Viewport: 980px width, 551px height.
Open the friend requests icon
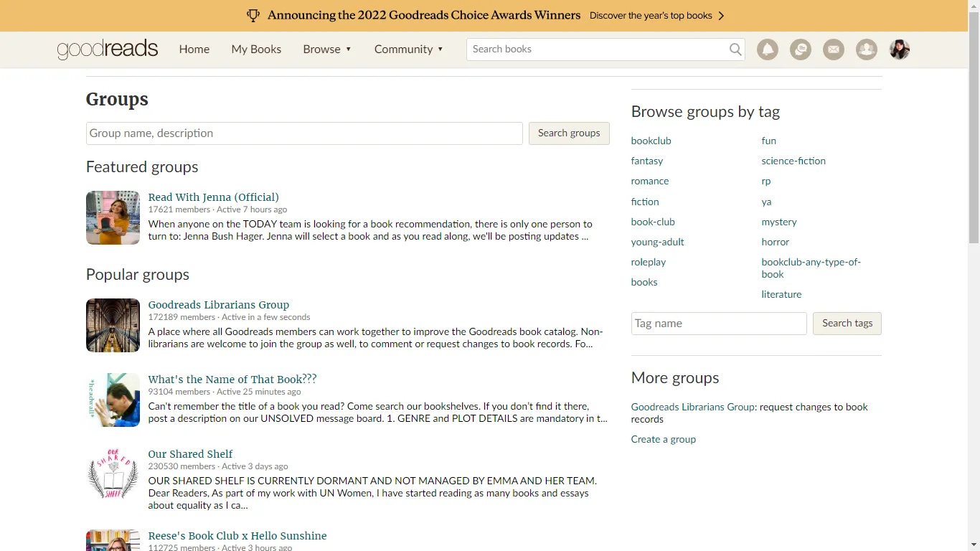[867, 50]
